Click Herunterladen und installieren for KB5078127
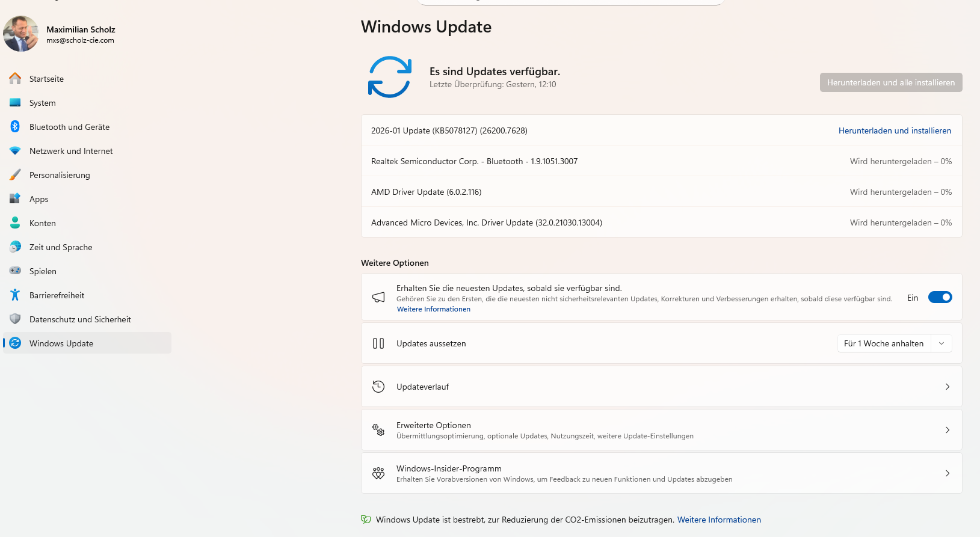980x537 pixels. 895,130
